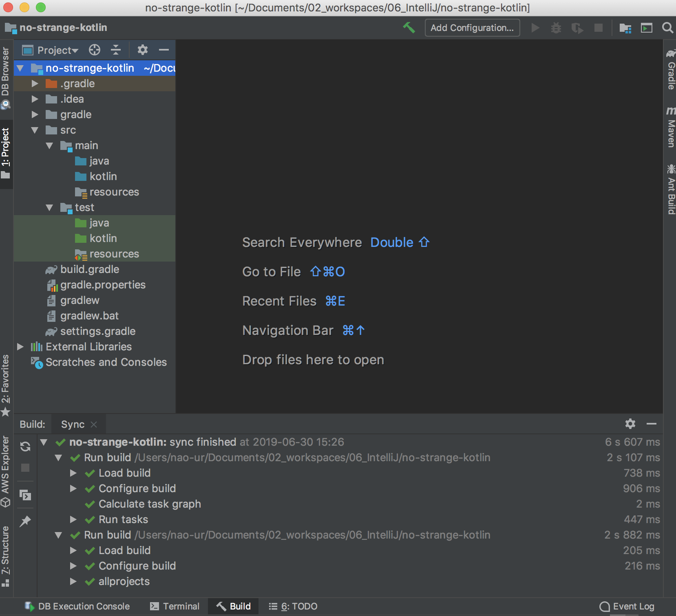Viewport: 676px width, 616px height.
Task: Open the AWS Explorer side tab
Action: click(5, 472)
